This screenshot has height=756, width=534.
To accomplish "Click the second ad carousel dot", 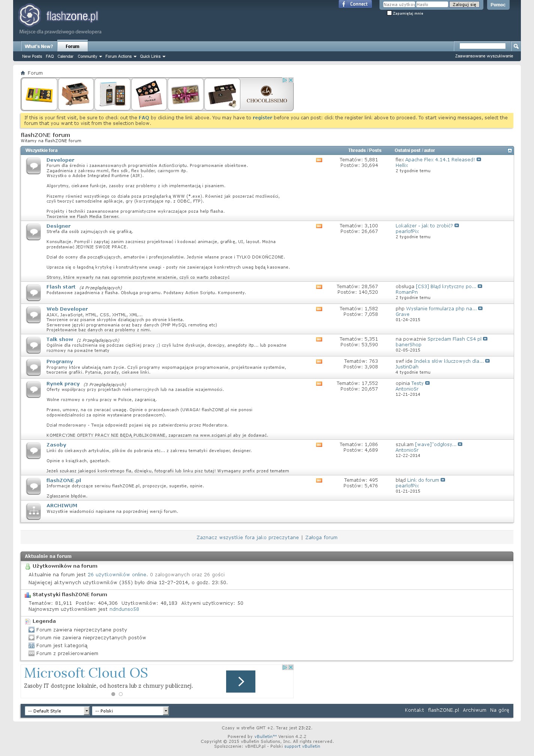I will click(x=121, y=694).
